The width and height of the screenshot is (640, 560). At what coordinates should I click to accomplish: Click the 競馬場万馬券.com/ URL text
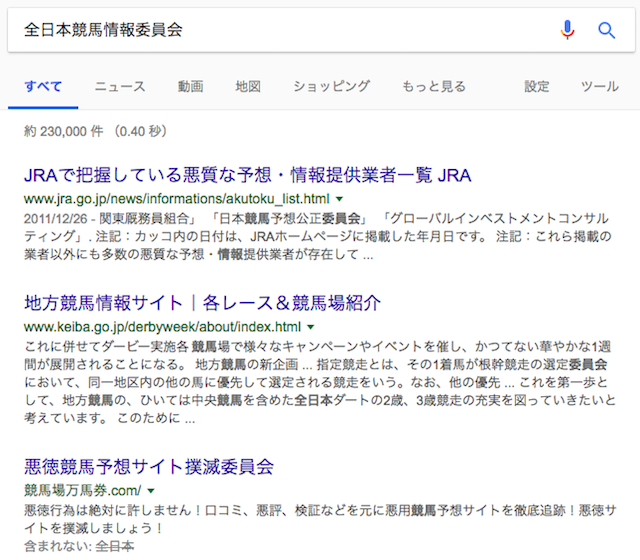(x=82, y=490)
